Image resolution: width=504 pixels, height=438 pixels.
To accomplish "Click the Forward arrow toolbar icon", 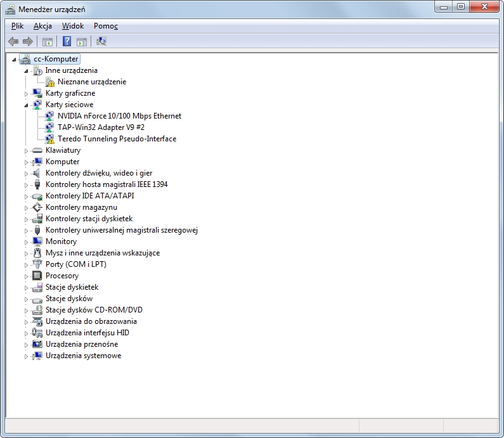I will click(28, 41).
